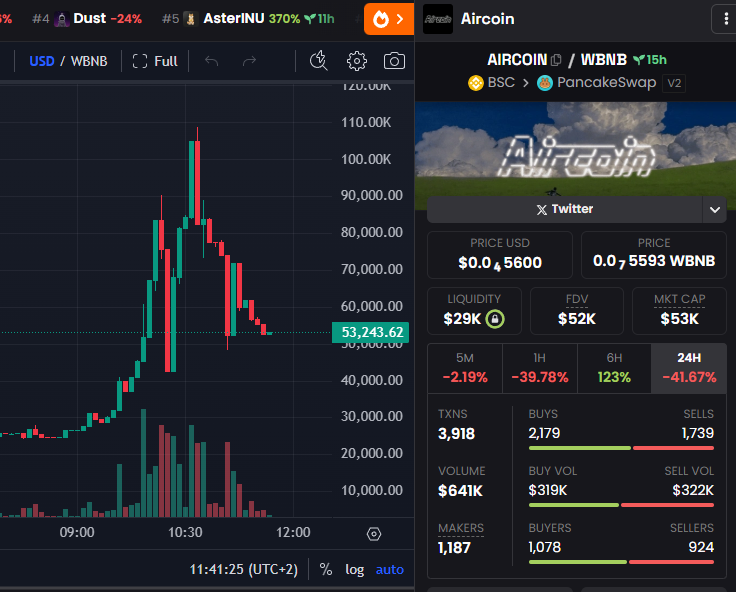Toggle auto scale on chart
Screen dimensions: 736x592
(390, 569)
